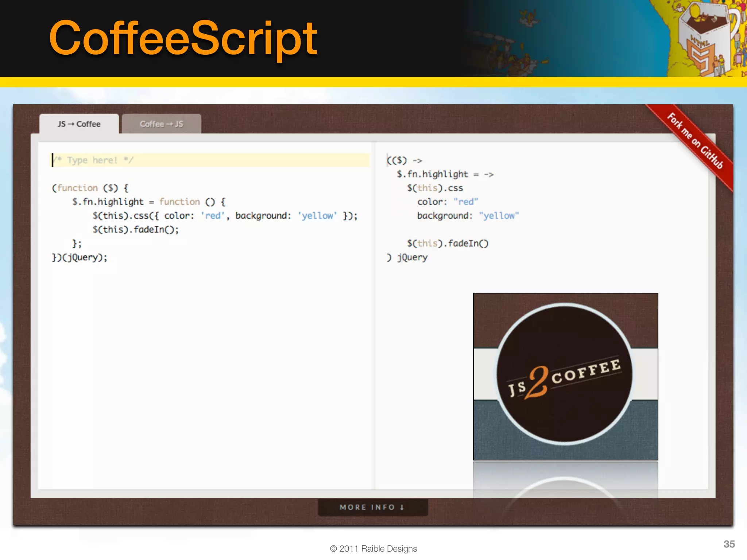Click the slide number 35
The image size is (747, 560).
[x=729, y=544]
